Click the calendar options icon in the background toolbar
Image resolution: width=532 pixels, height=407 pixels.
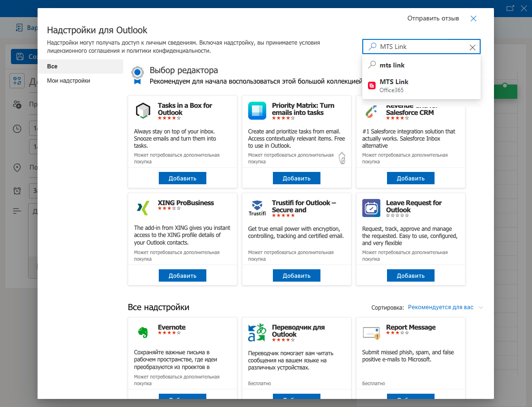19,28
